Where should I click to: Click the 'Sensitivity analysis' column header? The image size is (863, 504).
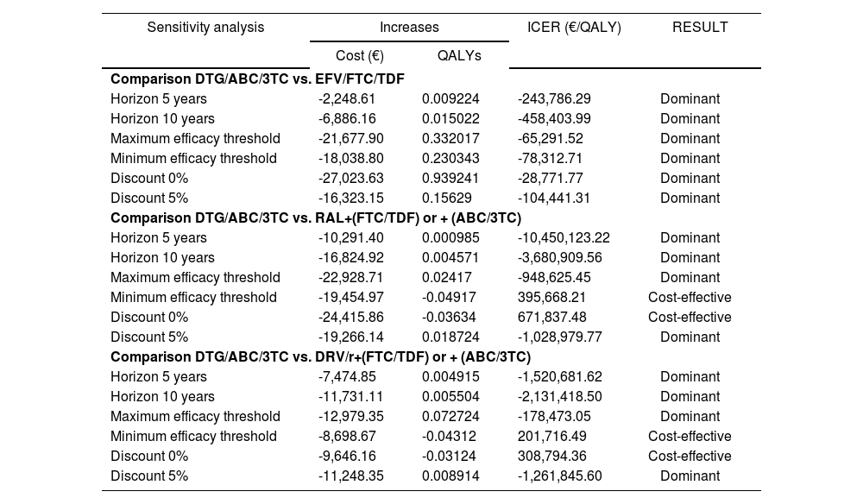pyautogui.click(x=205, y=28)
